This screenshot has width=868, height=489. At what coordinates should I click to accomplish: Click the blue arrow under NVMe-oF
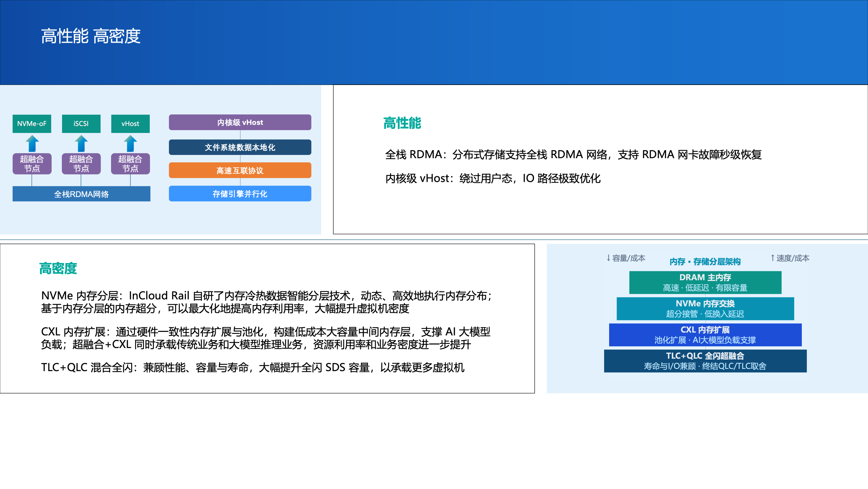(x=32, y=143)
